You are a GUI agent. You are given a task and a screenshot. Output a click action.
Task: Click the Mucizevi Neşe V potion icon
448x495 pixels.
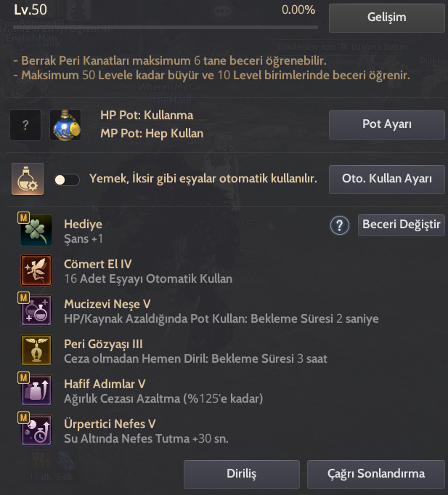pyautogui.click(x=36, y=310)
